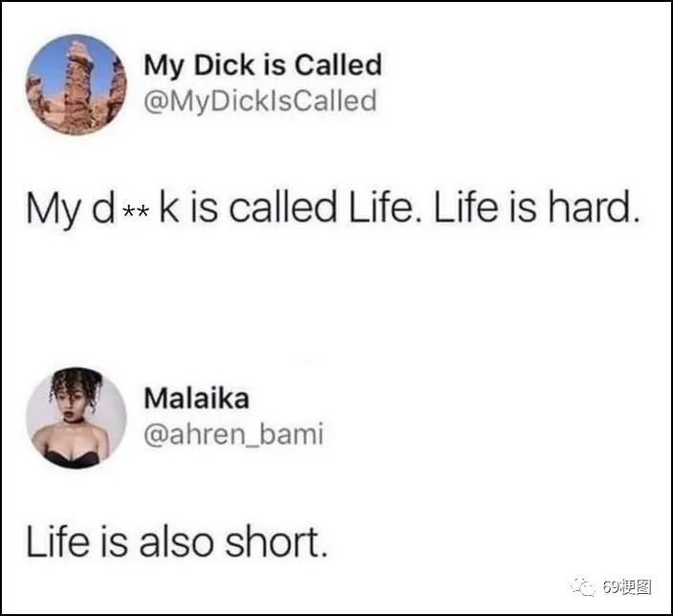Click the 69梗图 watermark text

[627, 587]
